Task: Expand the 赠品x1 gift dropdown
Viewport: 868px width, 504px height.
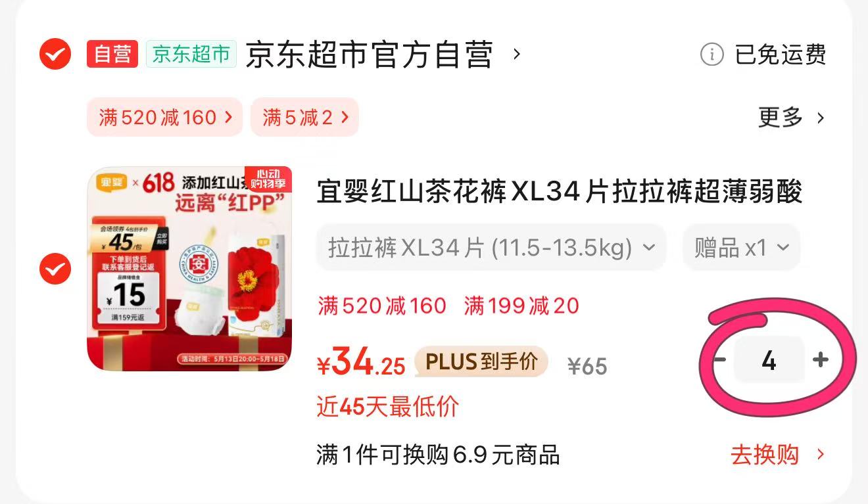Action: click(741, 247)
